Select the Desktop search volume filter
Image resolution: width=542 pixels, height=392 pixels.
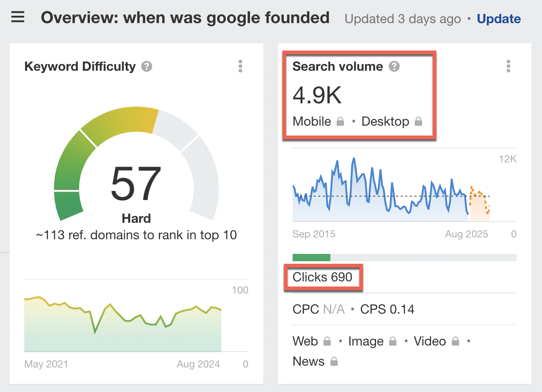coord(385,121)
